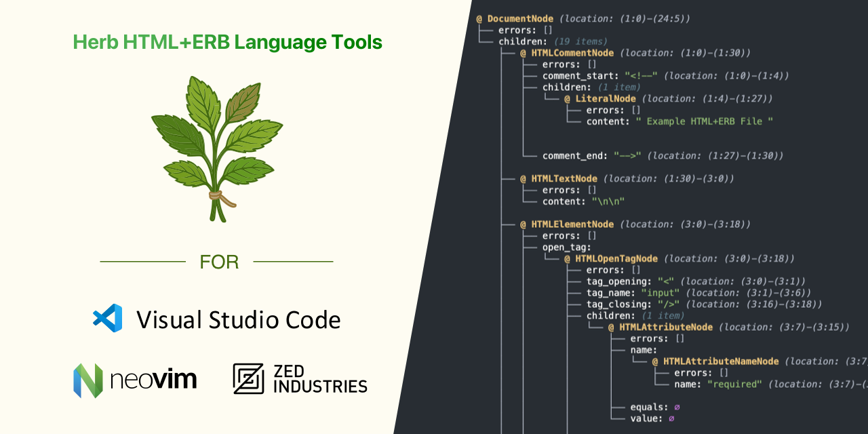Click the Herb HTML+ERB Language Tools title

[x=227, y=42]
